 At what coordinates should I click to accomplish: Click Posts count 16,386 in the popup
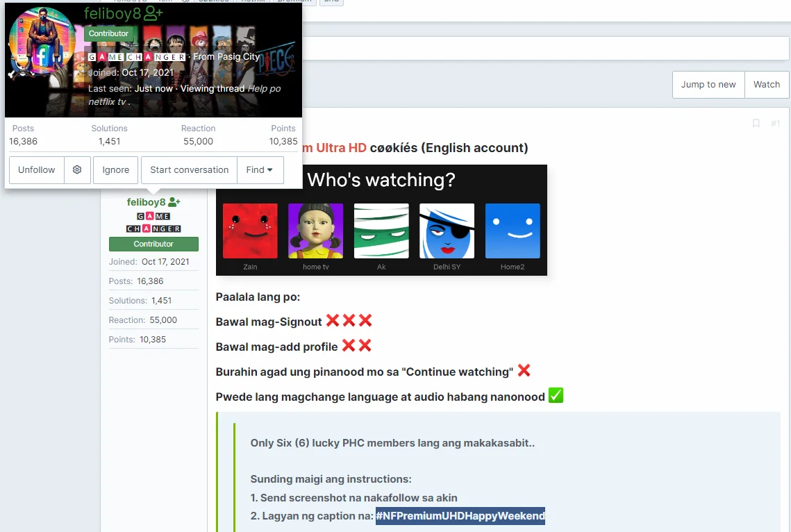click(23, 142)
